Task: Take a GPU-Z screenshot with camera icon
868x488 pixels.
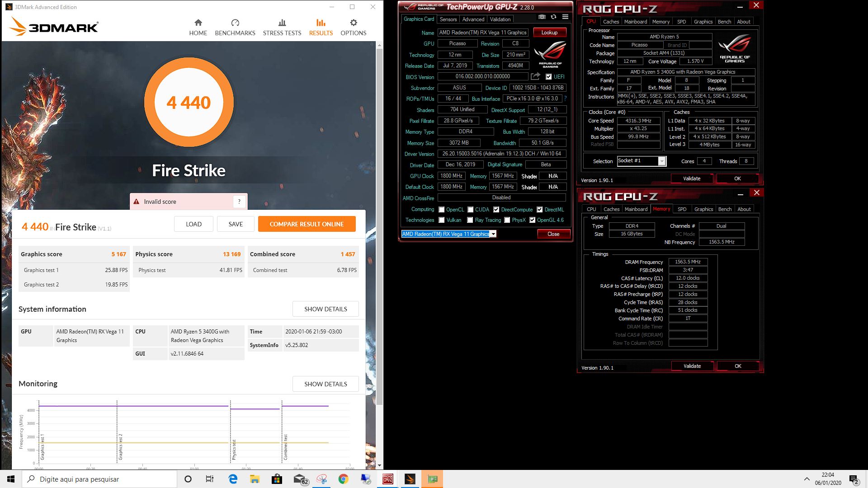Action: (542, 17)
